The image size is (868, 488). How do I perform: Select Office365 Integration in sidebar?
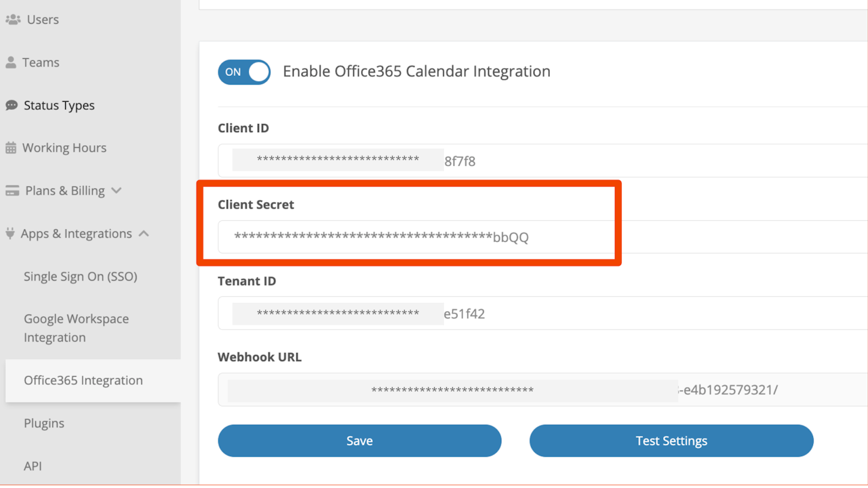tap(83, 380)
